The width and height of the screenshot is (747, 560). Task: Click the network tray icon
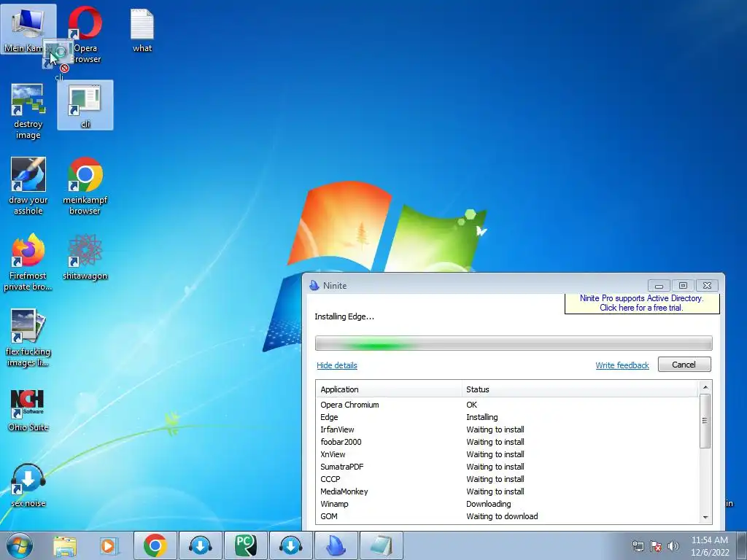click(x=638, y=546)
